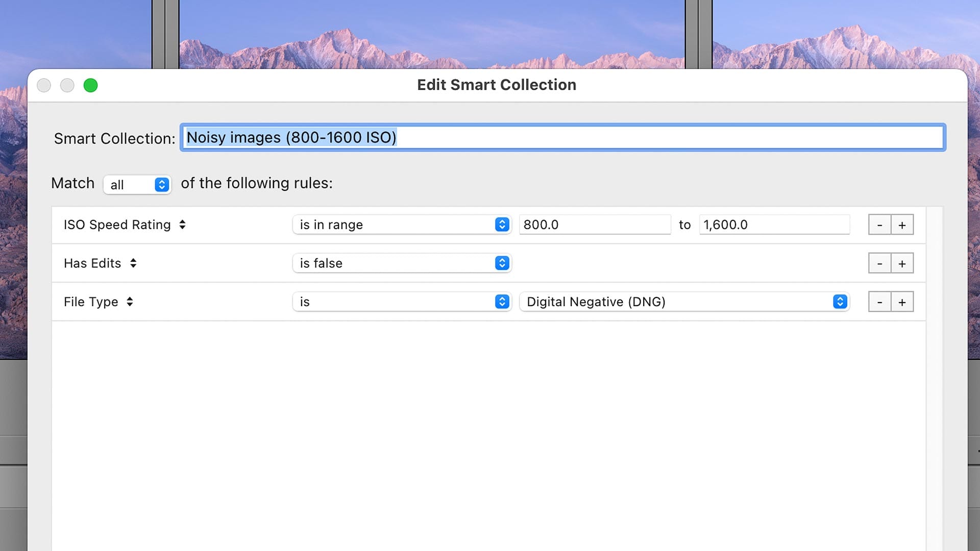The height and width of the screenshot is (551, 980).
Task: Click the green zoom window button
Action: pos(90,85)
